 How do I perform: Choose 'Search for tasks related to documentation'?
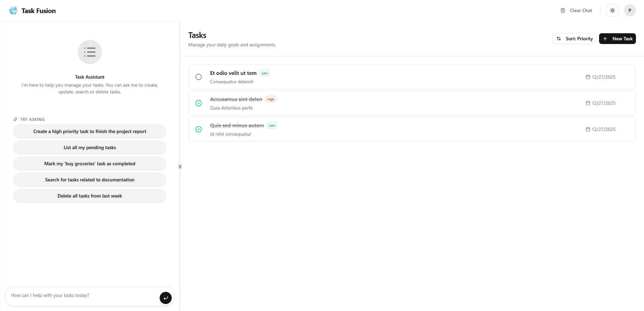tap(90, 180)
